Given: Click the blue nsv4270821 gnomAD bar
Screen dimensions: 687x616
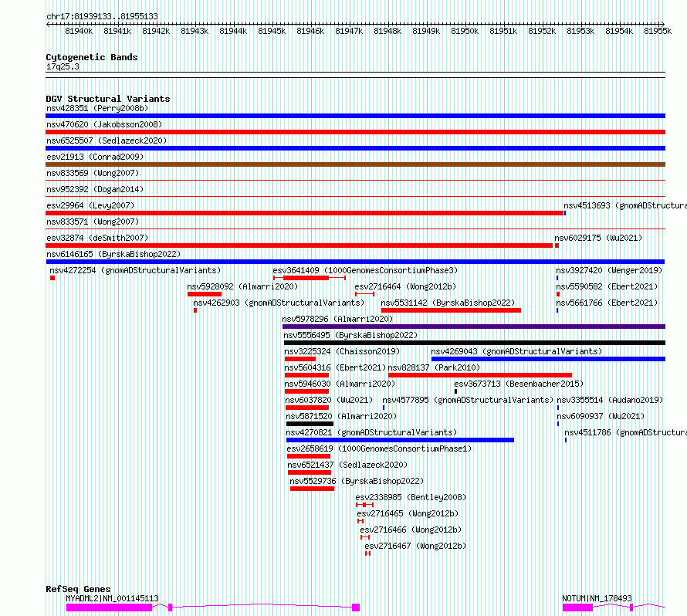Looking at the screenshot, I should [x=400, y=440].
